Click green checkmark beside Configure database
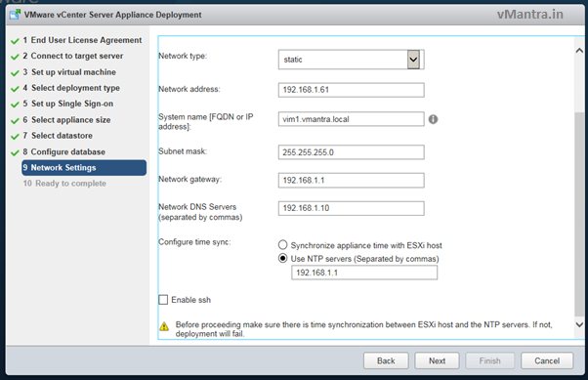The image size is (588, 380). tap(15, 152)
